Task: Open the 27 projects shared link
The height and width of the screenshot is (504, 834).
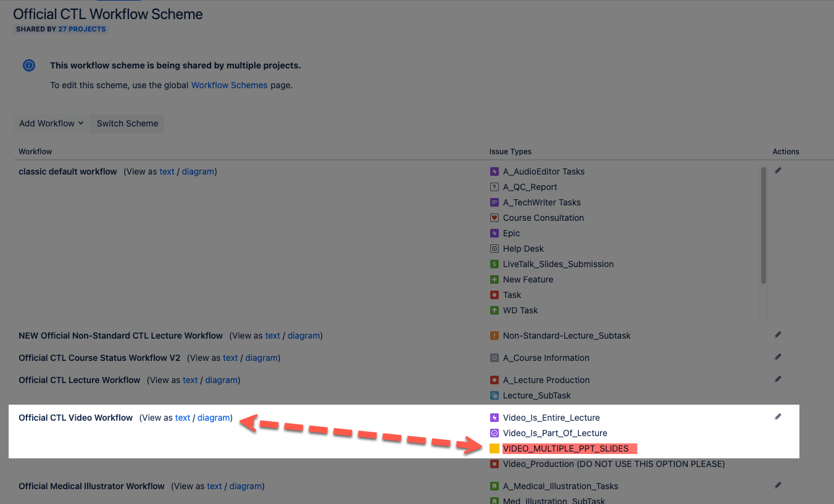Action: [82, 29]
